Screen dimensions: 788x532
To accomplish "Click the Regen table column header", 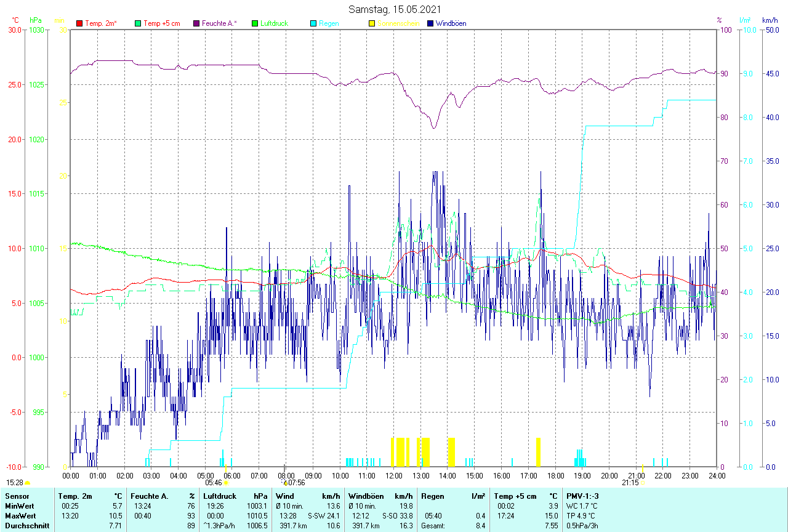I will pyautogui.click(x=433, y=496).
